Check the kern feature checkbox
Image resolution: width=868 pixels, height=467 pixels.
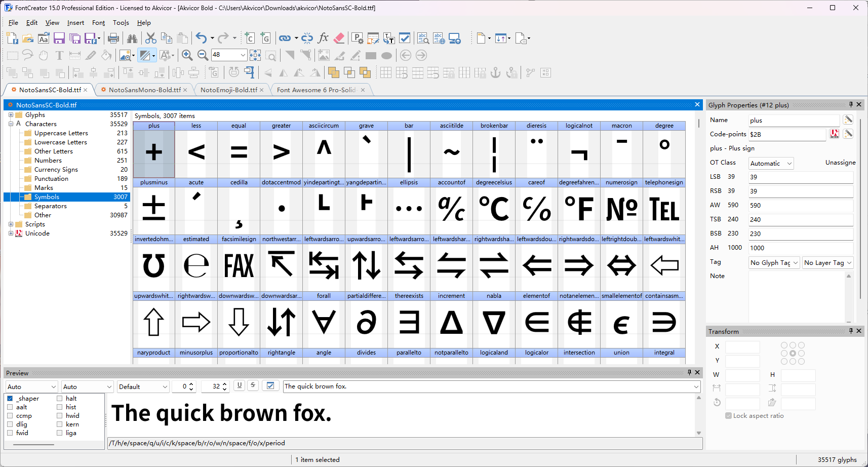tap(60, 424)
